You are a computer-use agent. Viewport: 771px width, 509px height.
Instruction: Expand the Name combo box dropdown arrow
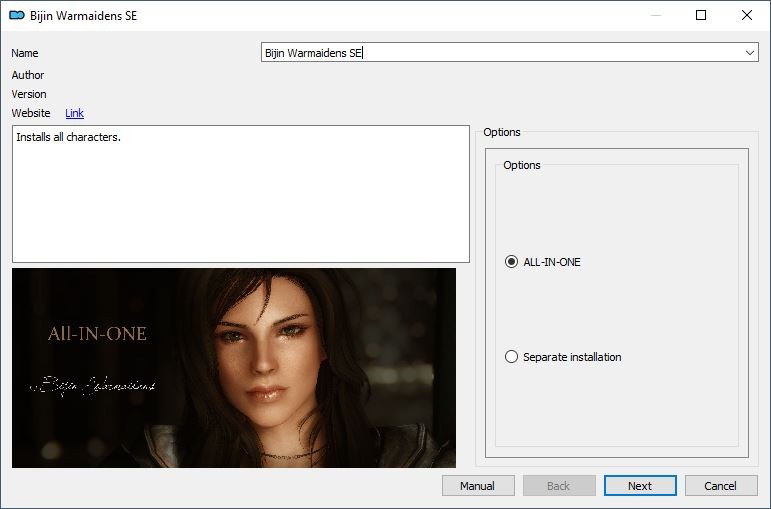tap(749, 53)
